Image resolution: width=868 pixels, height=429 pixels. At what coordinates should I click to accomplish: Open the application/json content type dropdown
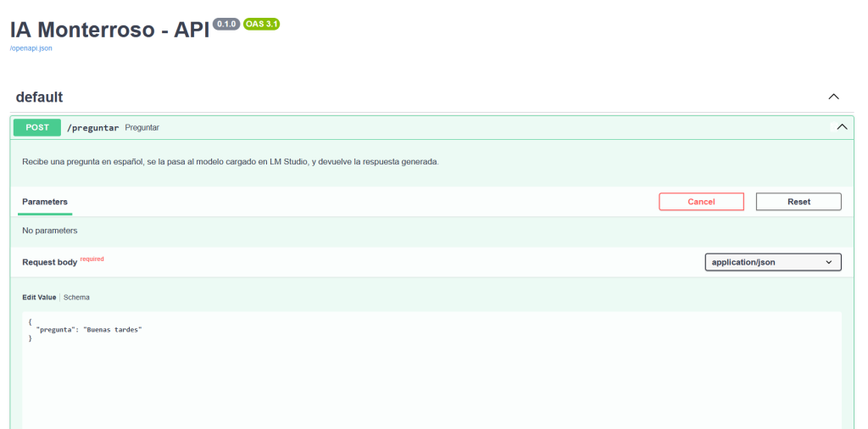point(773,262)
